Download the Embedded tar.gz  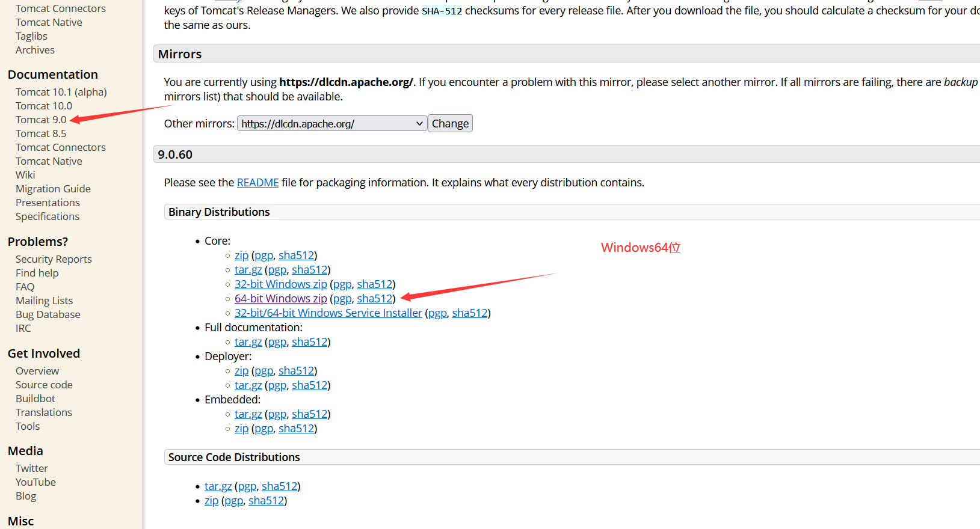(x=248, y=414)
